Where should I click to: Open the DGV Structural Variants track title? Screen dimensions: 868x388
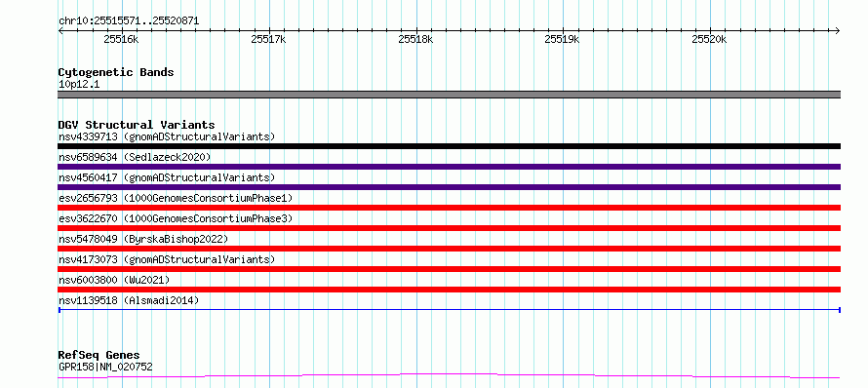[x=137, y=125]
